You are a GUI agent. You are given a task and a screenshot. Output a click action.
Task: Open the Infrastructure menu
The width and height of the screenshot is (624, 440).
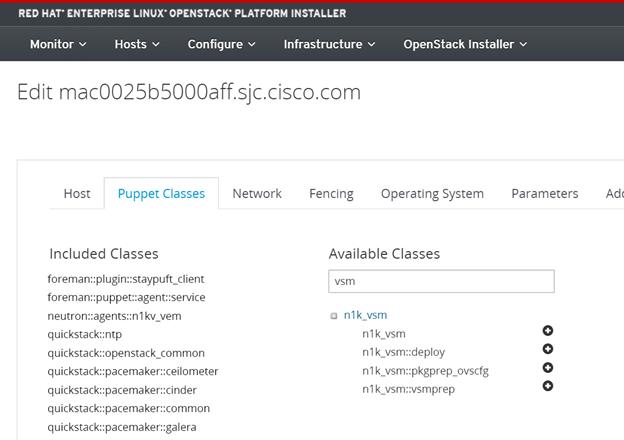(x=329, y=44)
